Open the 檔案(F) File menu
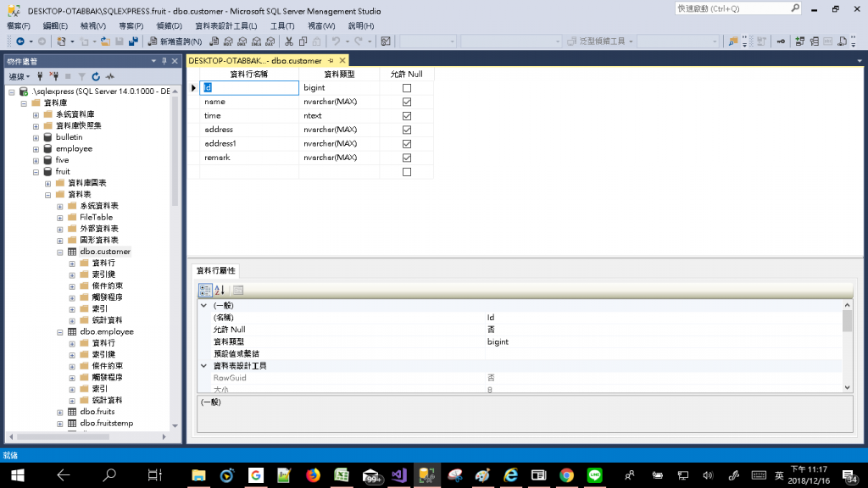Image resolution: width=868 pixels, height=488 pixels. click(19, 26)
